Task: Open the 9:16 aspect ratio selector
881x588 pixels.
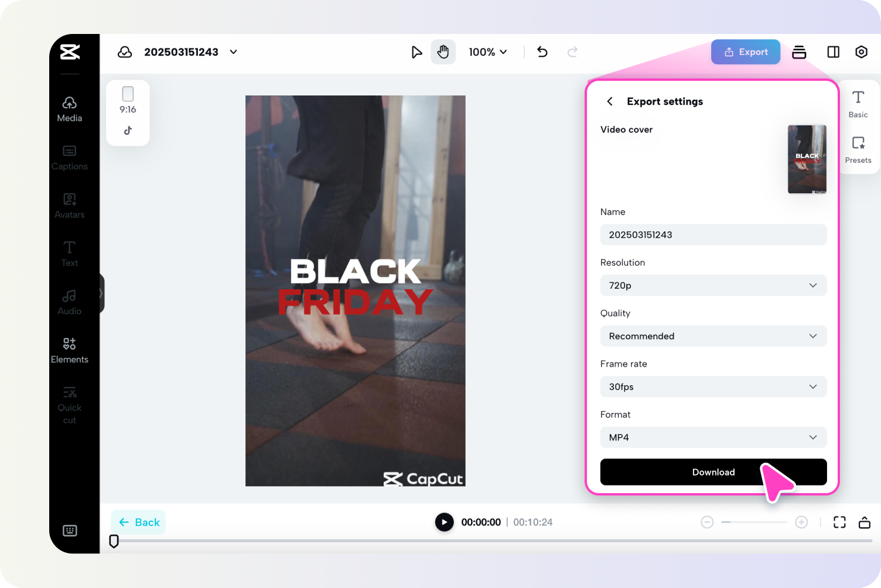Action: coord(128,101)
